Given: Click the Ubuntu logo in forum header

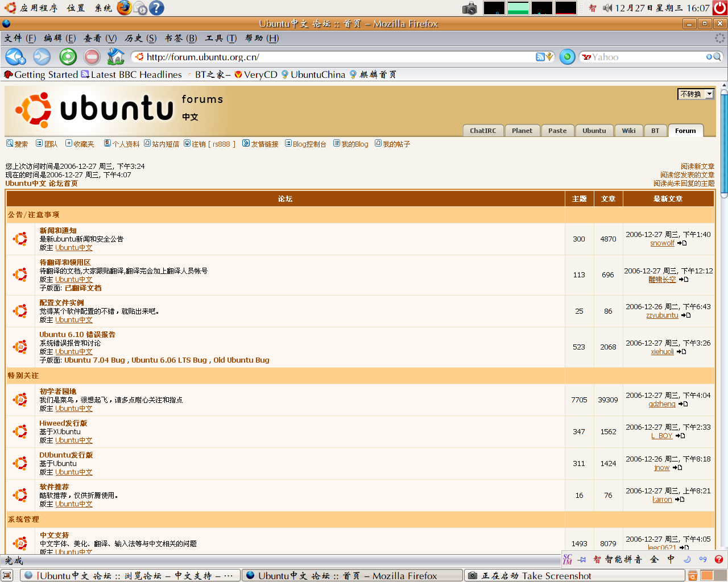Looking at the screenshot, I should pos(94,110).
